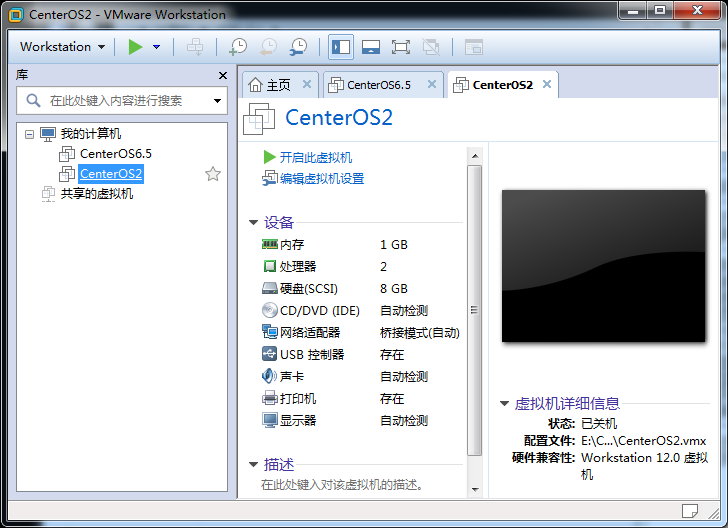Screen dimensions: 728x528
Task: Close the library panel
Action: (x=223, y=75)
